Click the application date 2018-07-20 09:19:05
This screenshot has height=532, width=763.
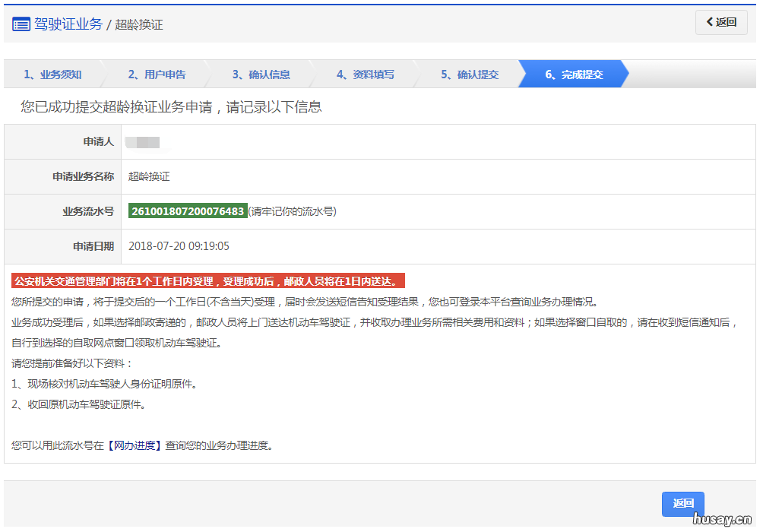179,246
